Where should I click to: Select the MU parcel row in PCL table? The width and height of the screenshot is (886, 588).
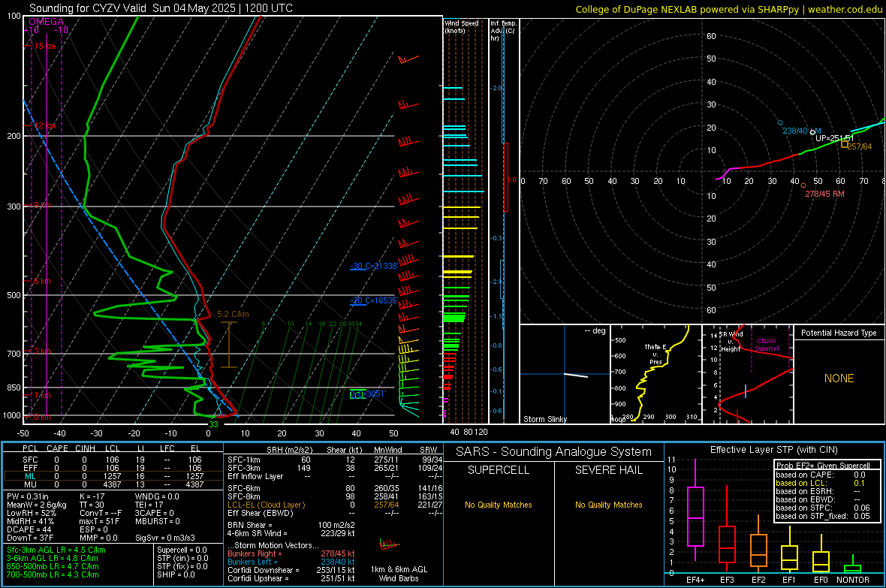click(x=113, y=484)
